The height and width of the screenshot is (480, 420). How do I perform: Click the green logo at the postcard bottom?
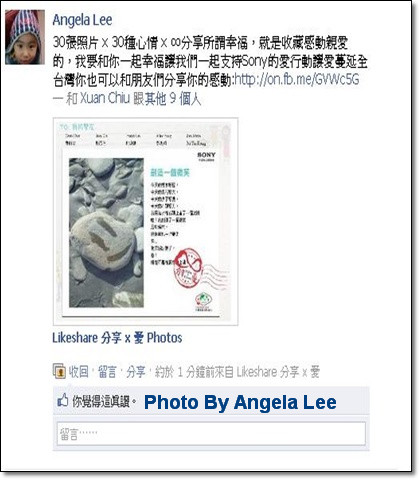203,301
